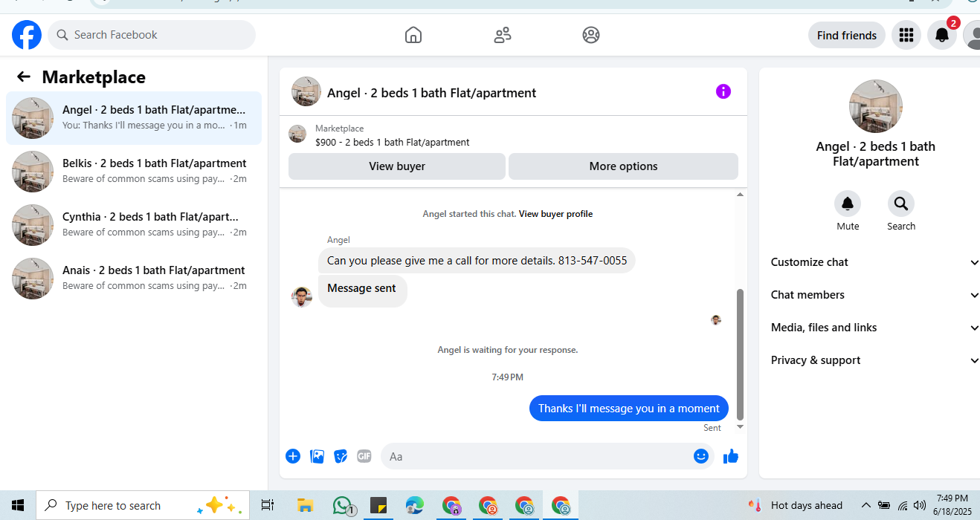Open Angel conversation in chat list
Viewport: 980px width, 520px height.
pyautogui.click(x=134, y=118)
